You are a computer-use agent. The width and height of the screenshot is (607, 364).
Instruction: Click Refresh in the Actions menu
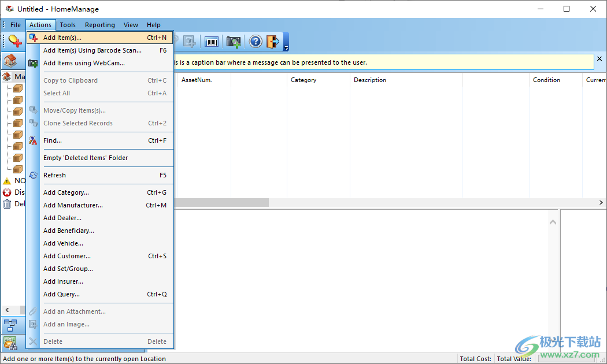coord(100,175)
